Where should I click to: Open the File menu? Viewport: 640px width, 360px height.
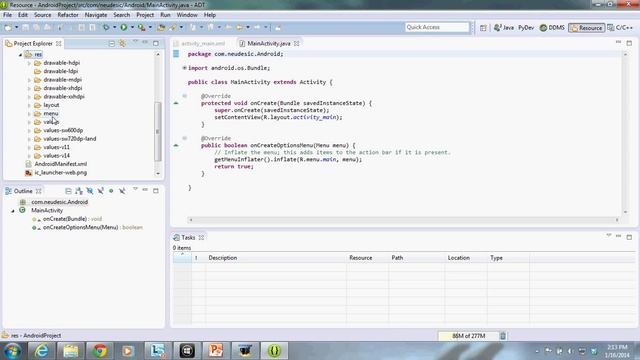(7, 15)
